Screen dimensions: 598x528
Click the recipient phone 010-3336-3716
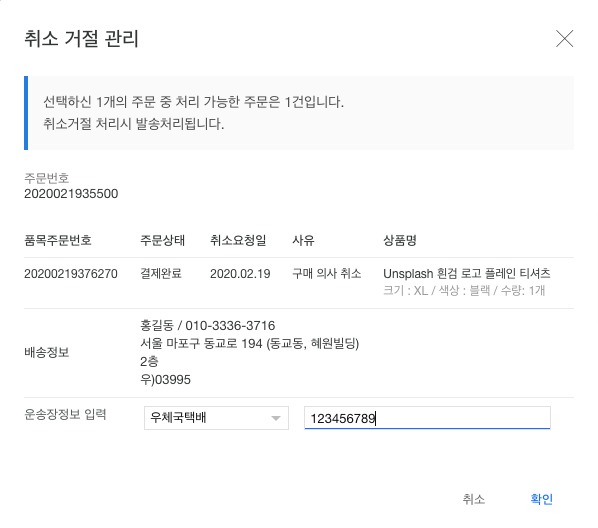(x=230, y=326)
